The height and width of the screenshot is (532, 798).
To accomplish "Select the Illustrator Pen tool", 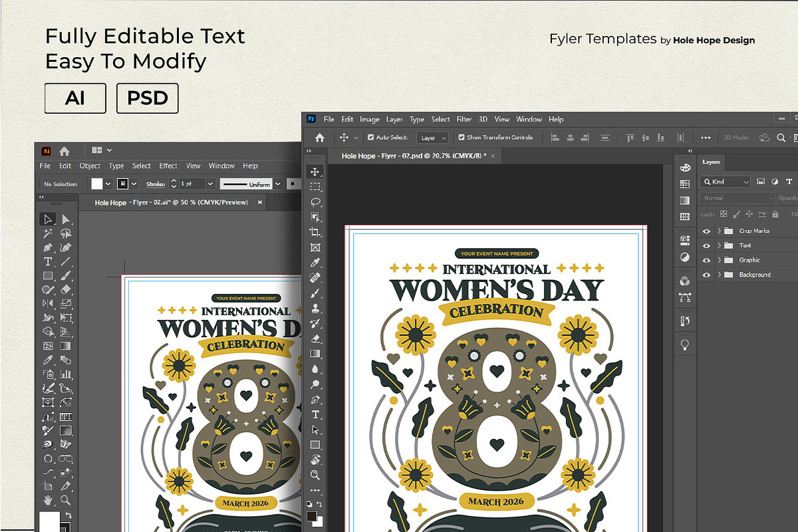I will point(47,247).
